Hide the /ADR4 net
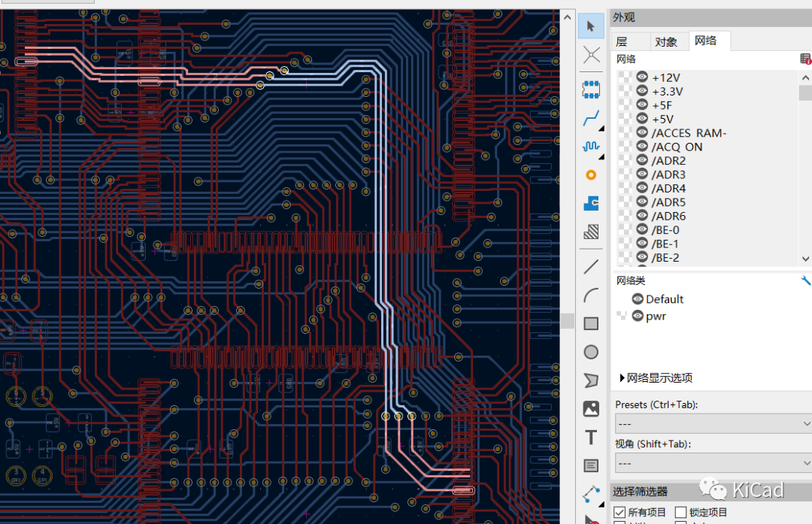Image resolution: width=812 pixels, height=524 pixels. (642, 187)
